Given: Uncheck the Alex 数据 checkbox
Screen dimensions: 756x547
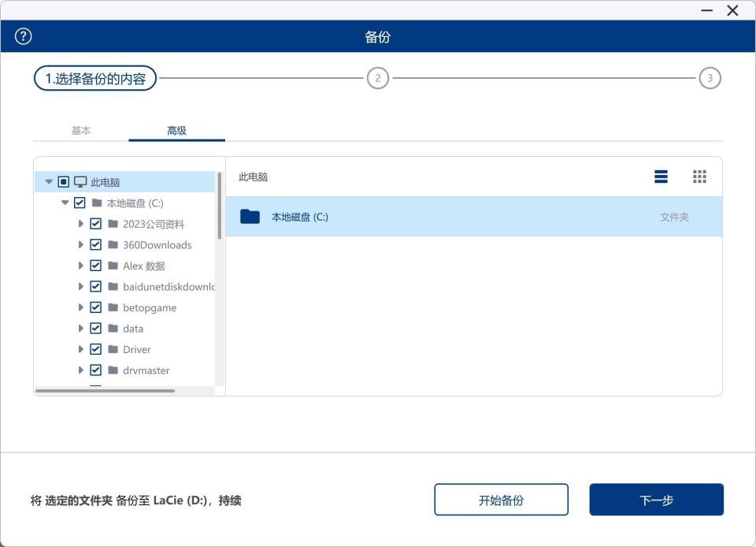Looking at the screenshot, I should [95, 266].
